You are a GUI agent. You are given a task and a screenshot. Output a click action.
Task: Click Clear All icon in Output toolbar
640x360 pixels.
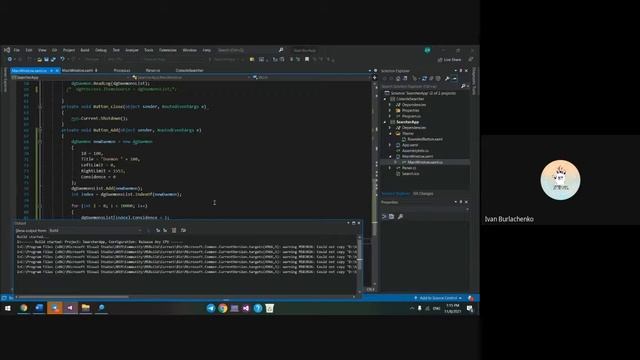[x=174, y=231]
